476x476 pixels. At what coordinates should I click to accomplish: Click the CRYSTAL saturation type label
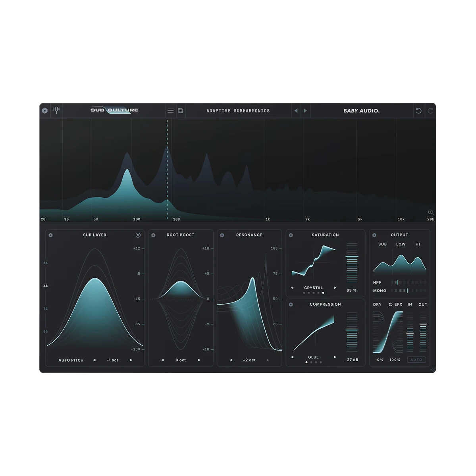(x=314, y=288)
